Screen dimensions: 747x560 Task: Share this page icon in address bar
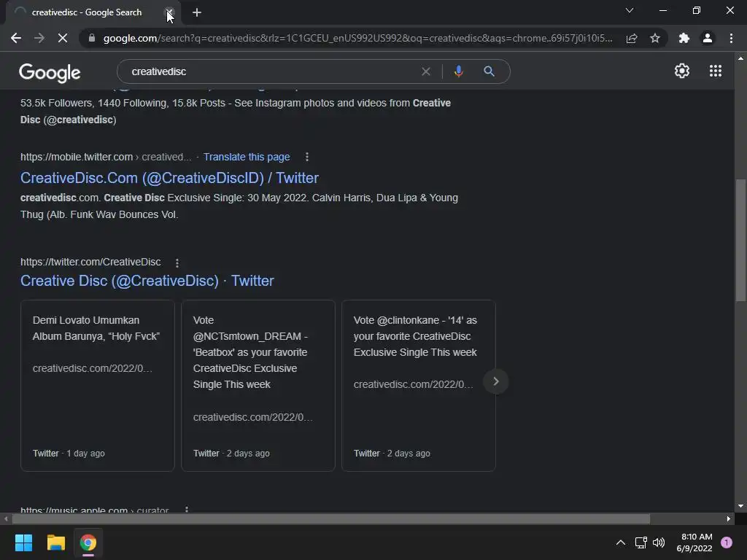632,38
